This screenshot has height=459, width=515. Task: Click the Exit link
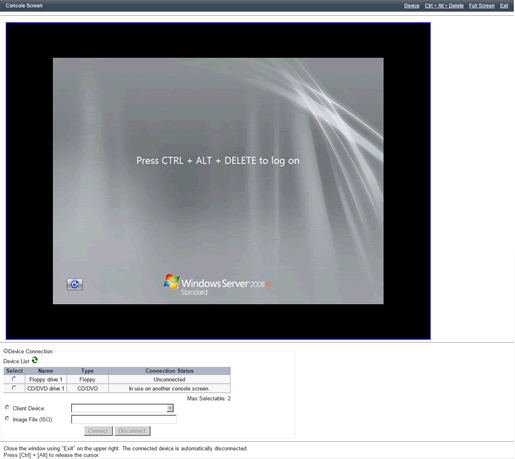coord(504,6)
